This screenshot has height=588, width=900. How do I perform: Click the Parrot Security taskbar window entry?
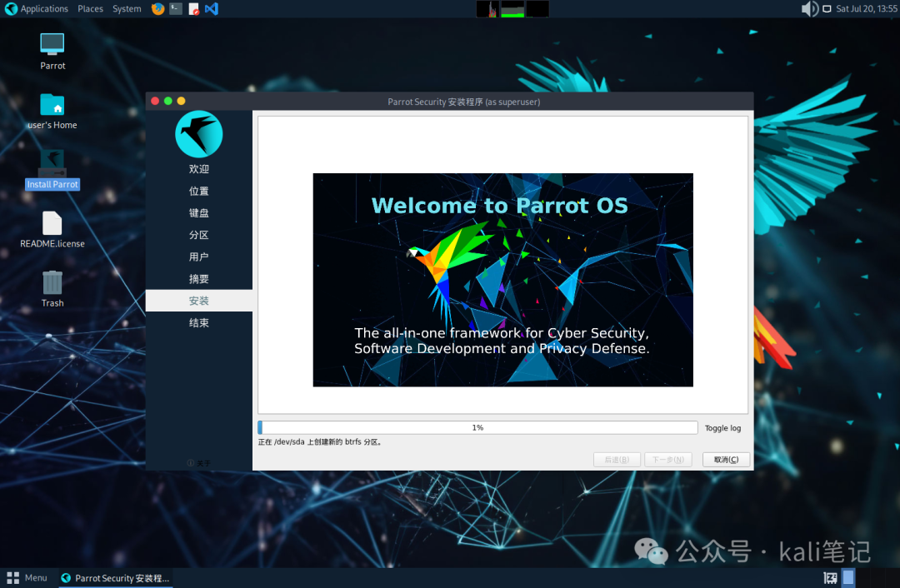(115, 578)
